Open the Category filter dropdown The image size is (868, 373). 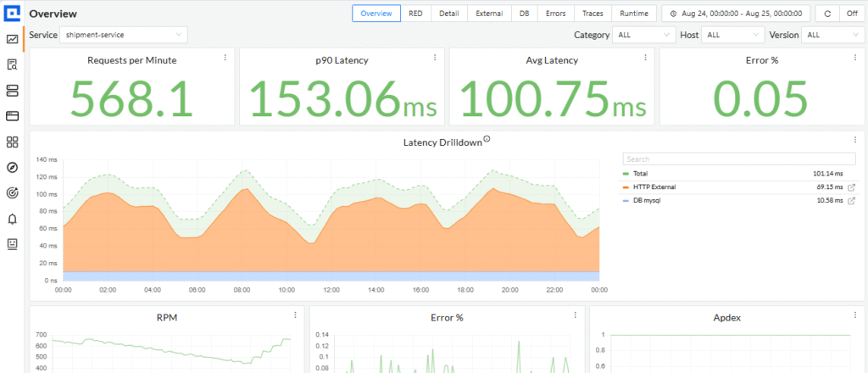tap(643, 35)
